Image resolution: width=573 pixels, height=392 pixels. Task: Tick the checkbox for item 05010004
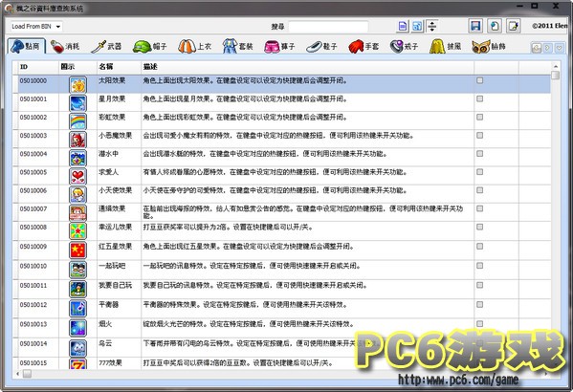click(x=479, y=153)
